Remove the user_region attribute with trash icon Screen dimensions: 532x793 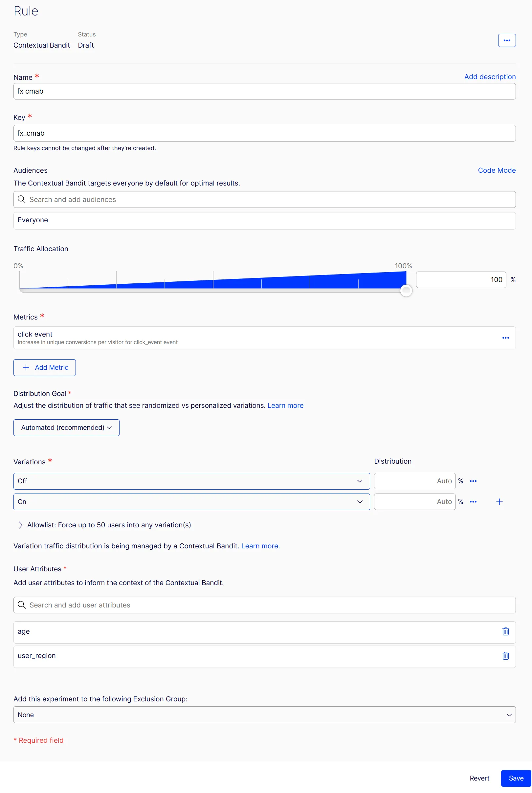point(505,656)
